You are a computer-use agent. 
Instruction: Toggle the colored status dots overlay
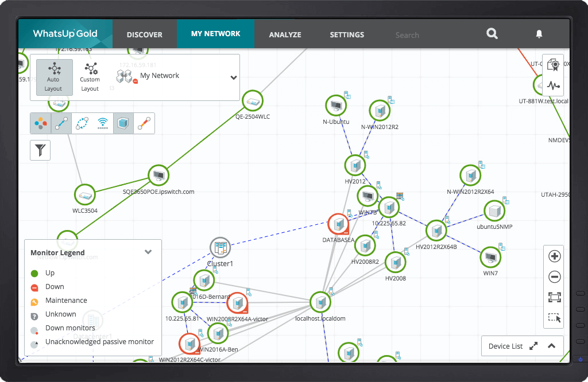point(41,123)
